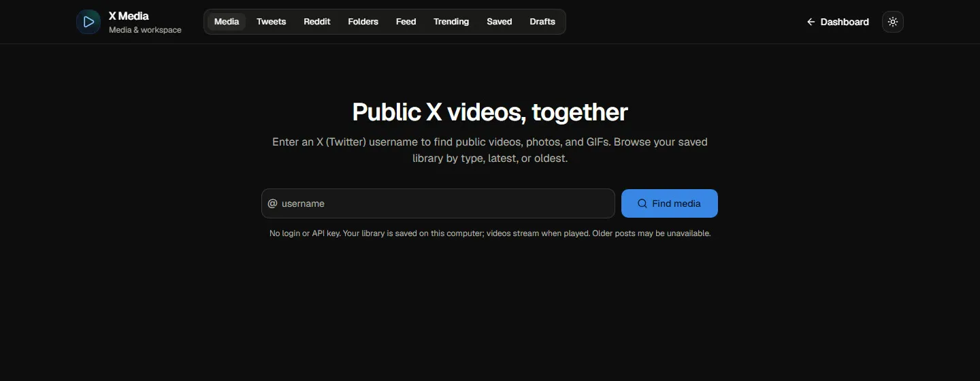Open the Tweets tab
Screen dimensions: 980x381
271,22
